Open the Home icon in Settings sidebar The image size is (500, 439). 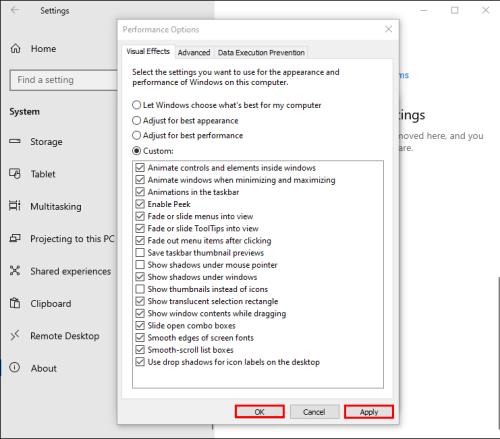click(x=15, y=49)
